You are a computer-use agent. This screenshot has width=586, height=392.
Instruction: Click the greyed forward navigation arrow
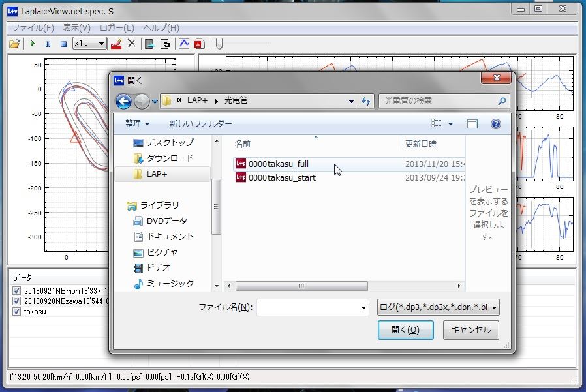(x=141, y=101)
